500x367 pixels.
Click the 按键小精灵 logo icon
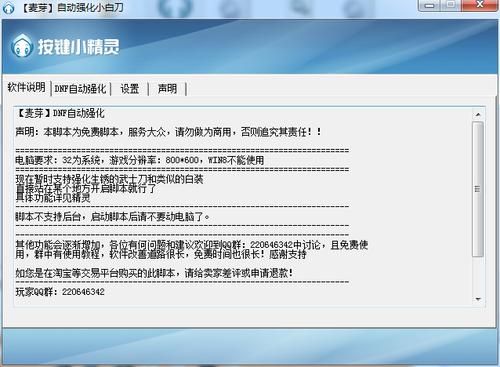(22, 46)
